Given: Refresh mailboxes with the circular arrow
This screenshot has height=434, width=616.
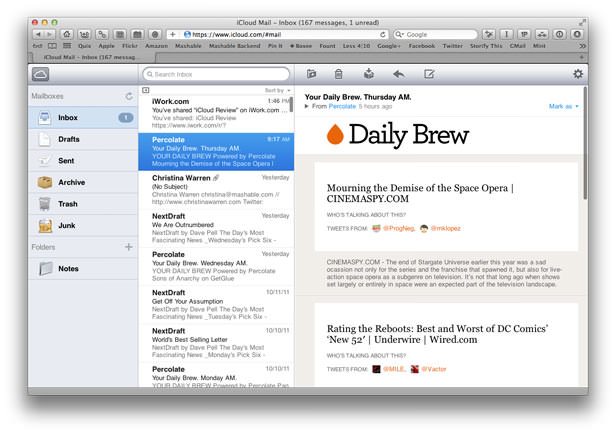Looking at the screenshot, I should pos(129,96).
